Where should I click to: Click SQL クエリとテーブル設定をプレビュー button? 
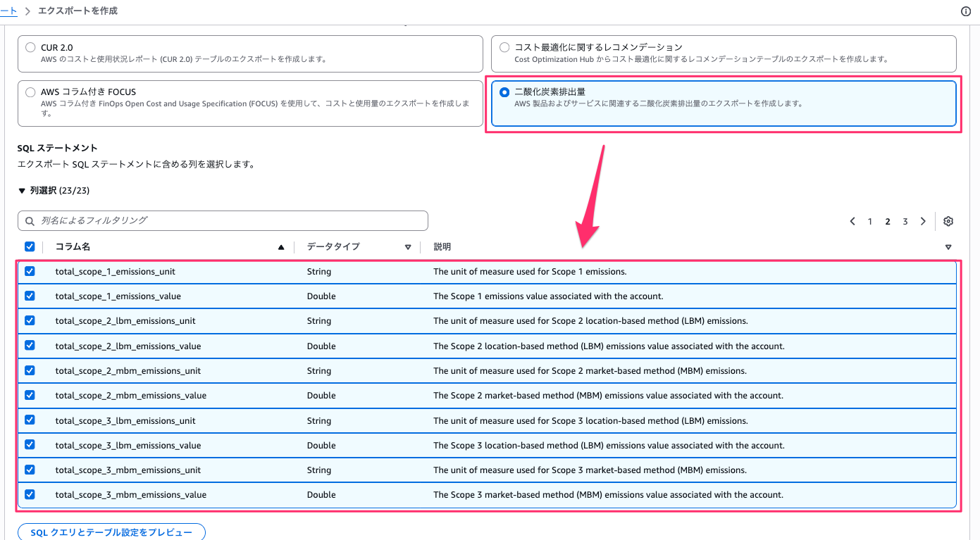click(111, 532)
